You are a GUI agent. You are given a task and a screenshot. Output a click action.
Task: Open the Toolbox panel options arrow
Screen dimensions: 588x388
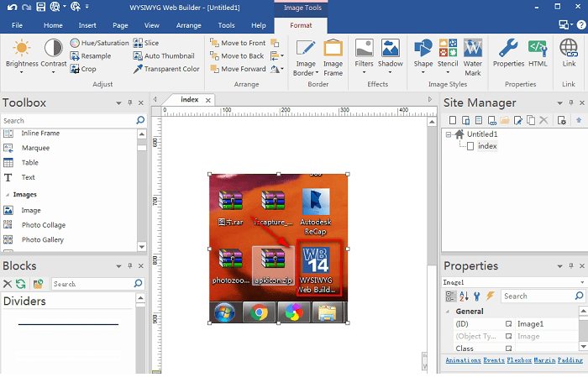(x=118, y=102)
